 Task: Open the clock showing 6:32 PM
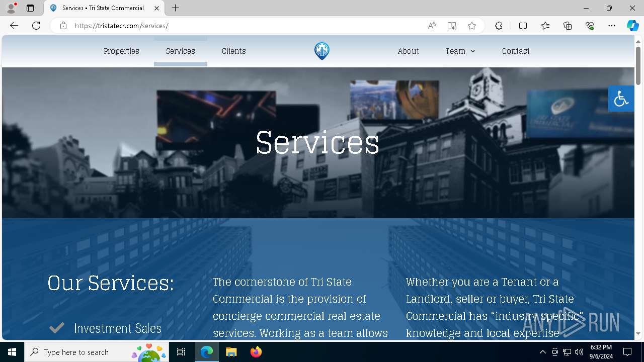click(601, 352)
